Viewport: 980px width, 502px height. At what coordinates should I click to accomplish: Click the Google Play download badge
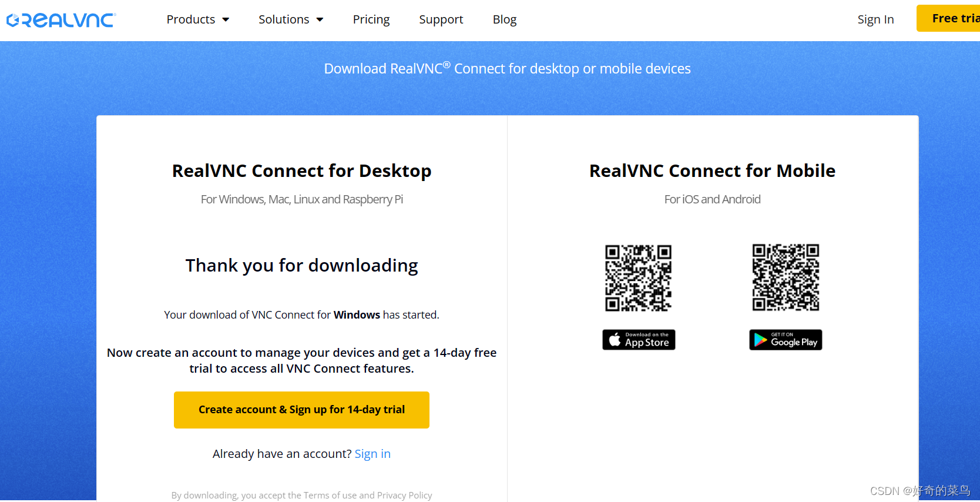tap(786, 340)
